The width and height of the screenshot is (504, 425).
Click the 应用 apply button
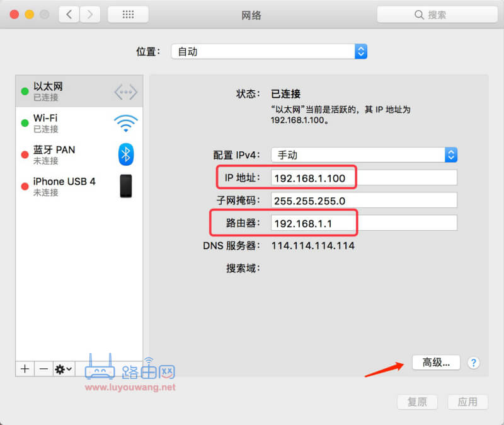pyautogui.click(x=467, y=402)
